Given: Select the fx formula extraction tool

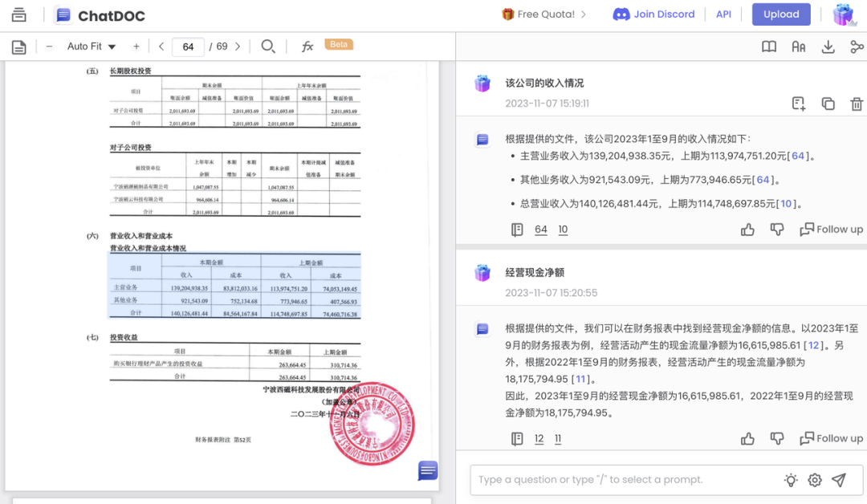Looking at the screenshot, I should (307, 46).
